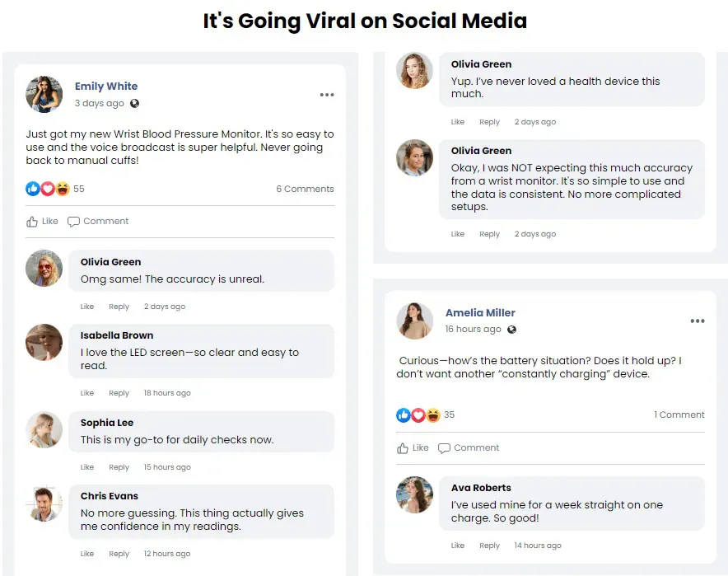This screenshot has width=728, height=576.
Task: Reply to Isabella Brown's LED screen comment
Action: (119, 393)
